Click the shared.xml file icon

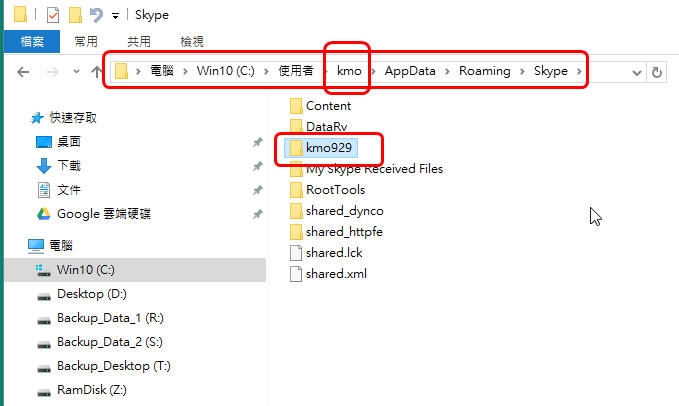296,274
